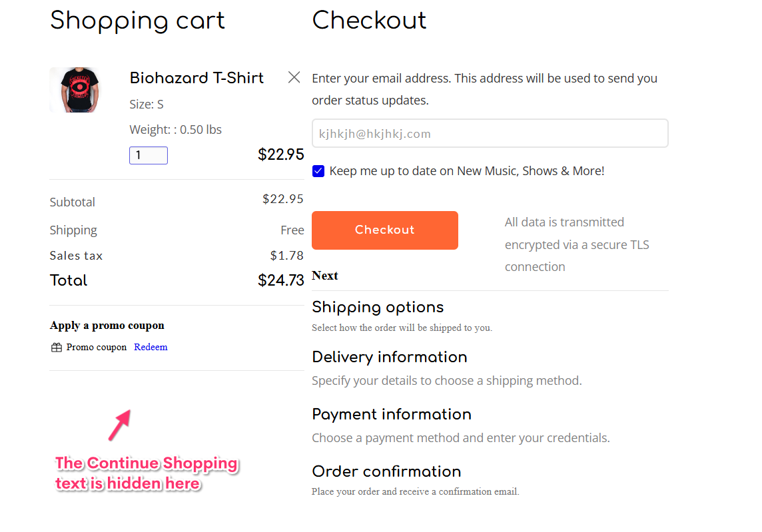
Task: Select the Total amount $24.73
Action: tap(281, 280)
